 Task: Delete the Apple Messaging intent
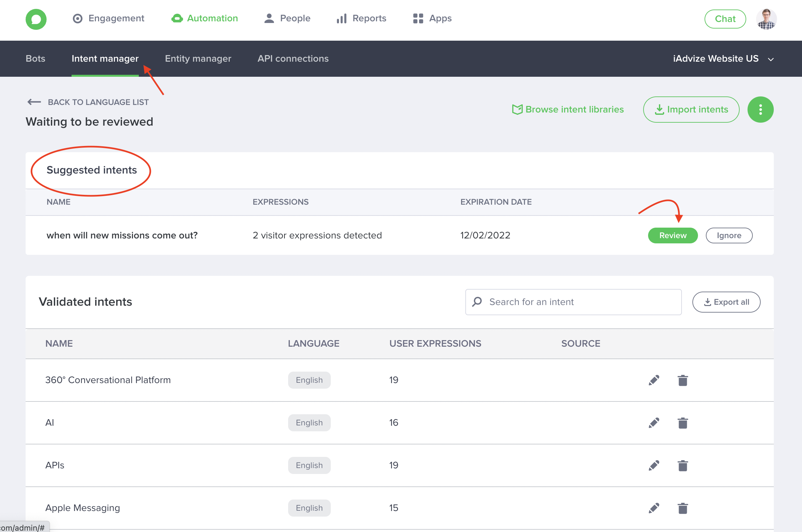click(683, 508)
